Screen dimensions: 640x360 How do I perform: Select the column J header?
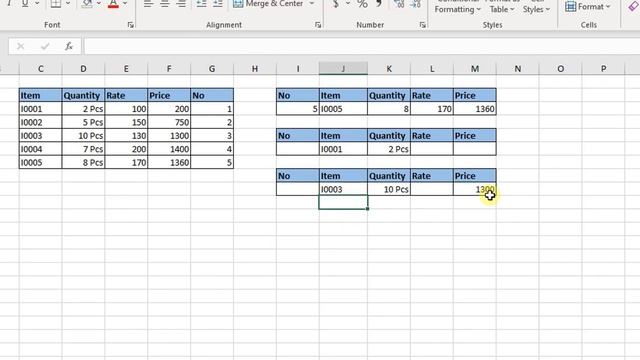tap(343, 69)
